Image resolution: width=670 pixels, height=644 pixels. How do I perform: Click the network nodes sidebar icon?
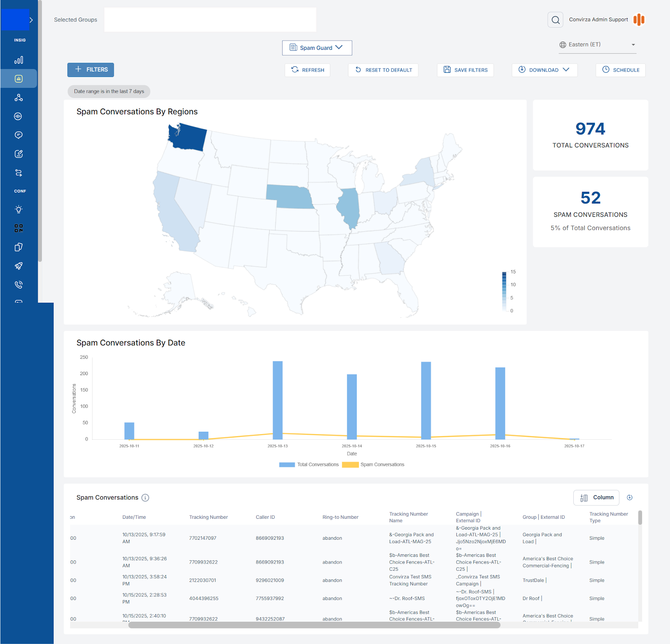(x=18, y=98)
